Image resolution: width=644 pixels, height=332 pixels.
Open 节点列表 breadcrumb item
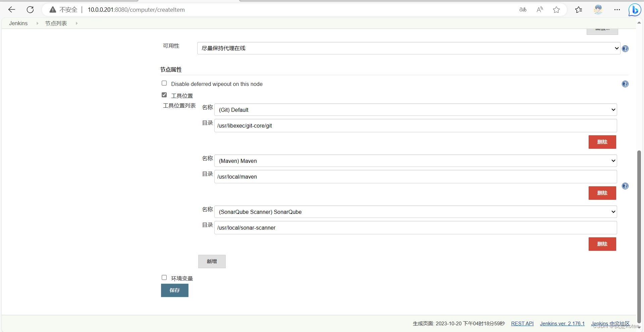(x=56, y=23)
